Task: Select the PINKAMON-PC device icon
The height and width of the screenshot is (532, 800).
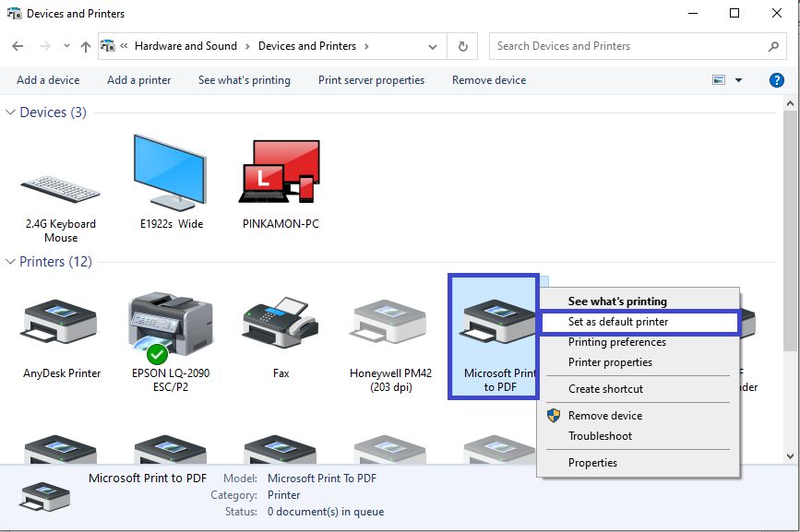Action: pyautogui.click(x=281, y=175)
